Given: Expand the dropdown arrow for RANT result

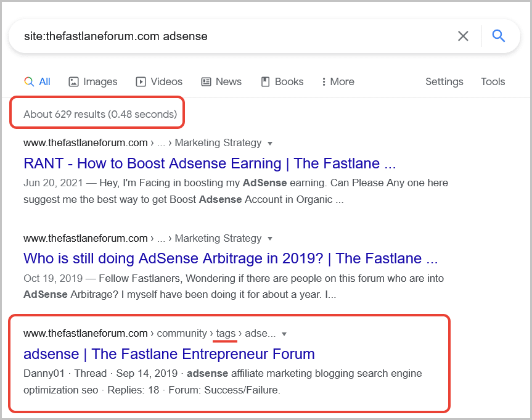Looking at the screenshot, I should tap(270, 143).
